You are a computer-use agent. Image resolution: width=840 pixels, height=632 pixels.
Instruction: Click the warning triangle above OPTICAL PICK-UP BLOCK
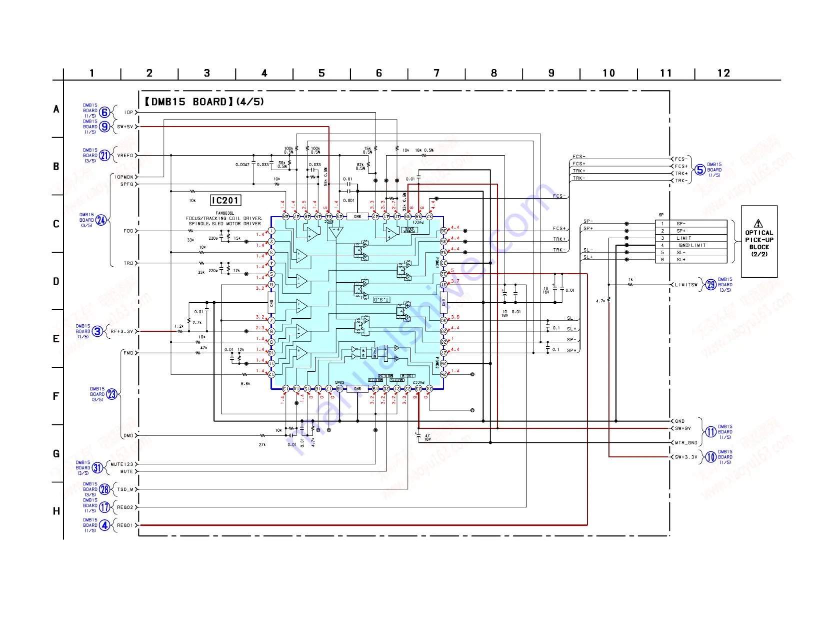[x=758, y=223]
